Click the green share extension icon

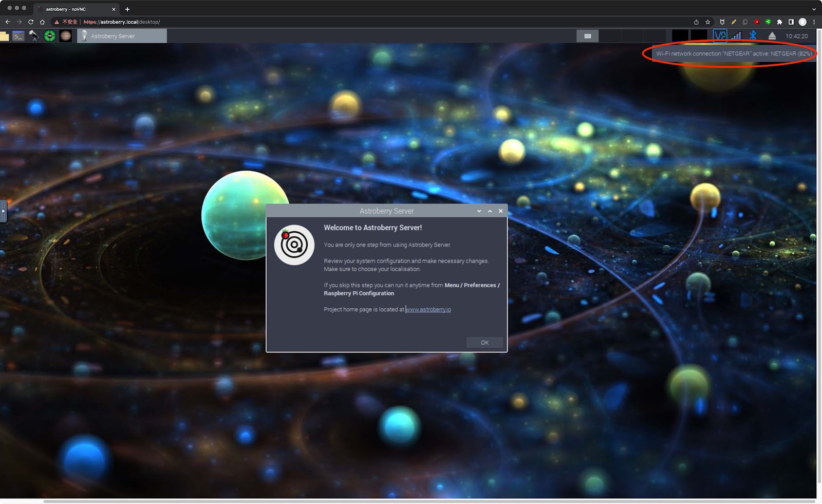pyautogui.click(x=768, y=22)
